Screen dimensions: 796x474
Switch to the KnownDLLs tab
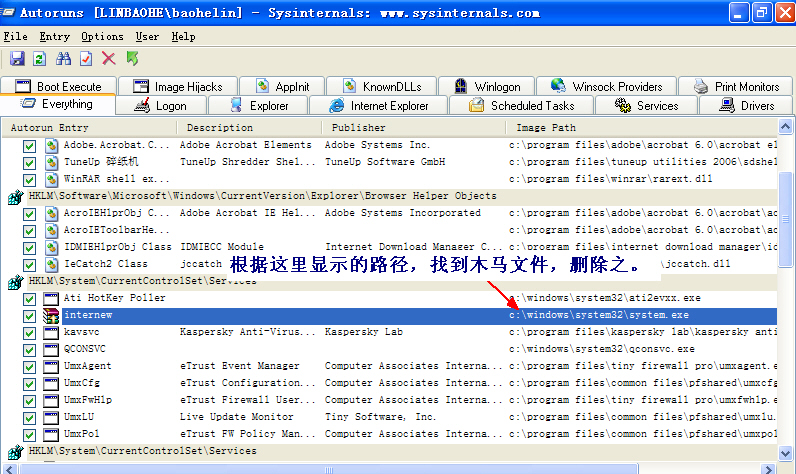[381, 86]
